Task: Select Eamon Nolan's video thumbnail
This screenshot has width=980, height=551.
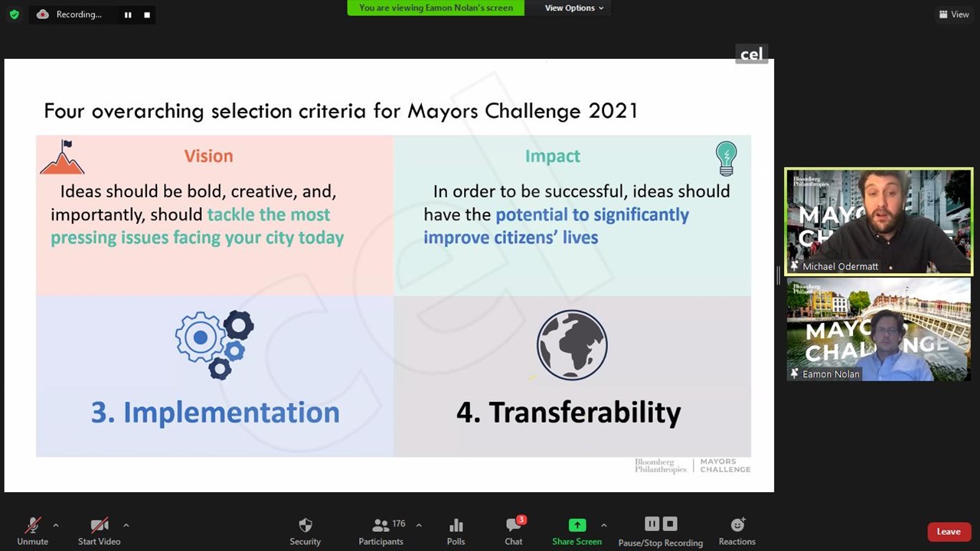Action: pos(878,330)
